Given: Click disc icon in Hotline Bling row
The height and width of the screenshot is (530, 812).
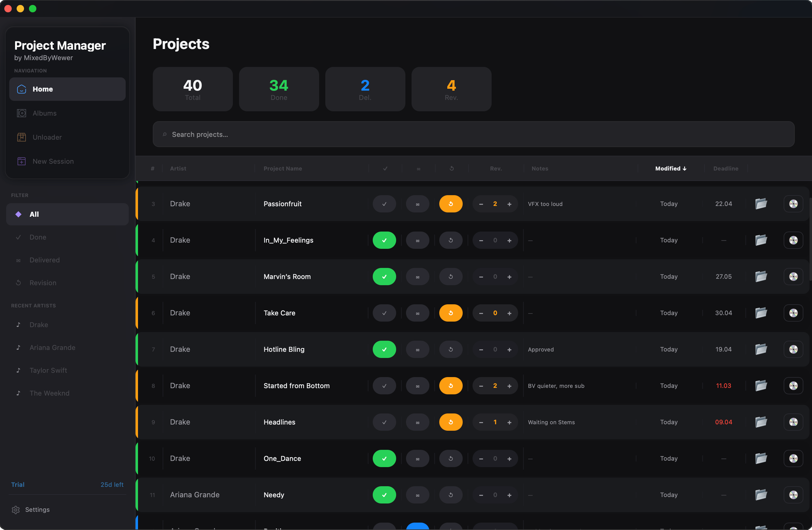Looking at the screenshot, I should 793,349.
